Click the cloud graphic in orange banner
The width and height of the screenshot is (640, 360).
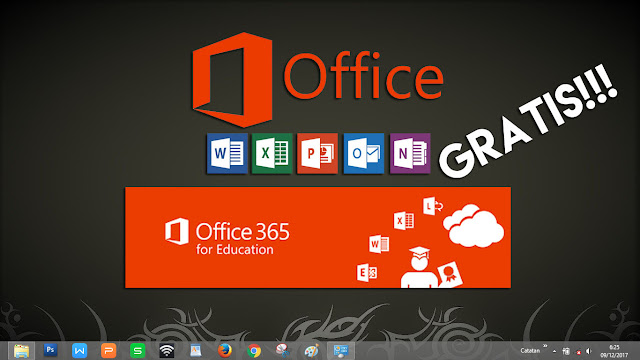(x=473, y=226)
